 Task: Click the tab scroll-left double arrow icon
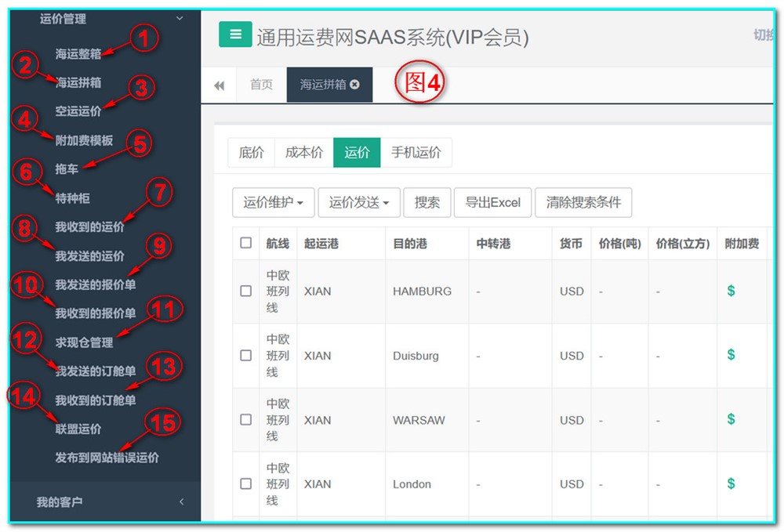pos(219,85)
